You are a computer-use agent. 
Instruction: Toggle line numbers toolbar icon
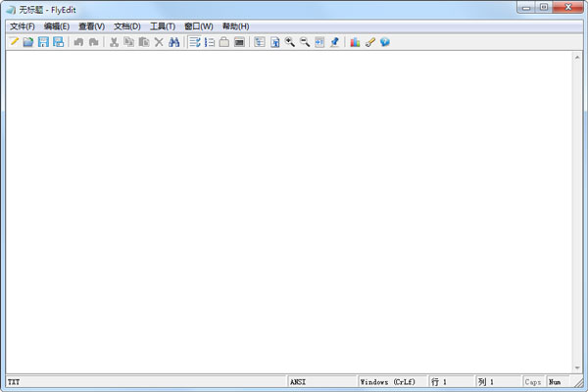210,42
